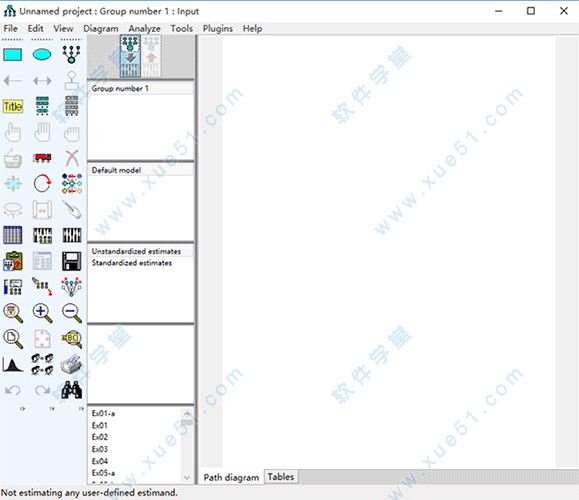Click the Title figure caption tool
Image resolution: width=579 pixels, height=500 pixels.
[x=13, y=106]
